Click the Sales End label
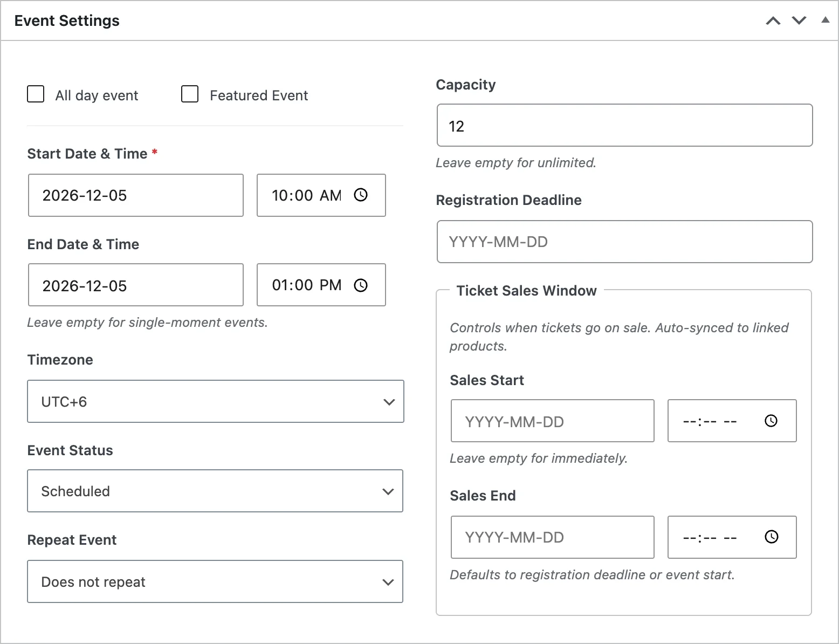This screenshot has width=839, height=644. pyautogui.click(x=483, y=496)
